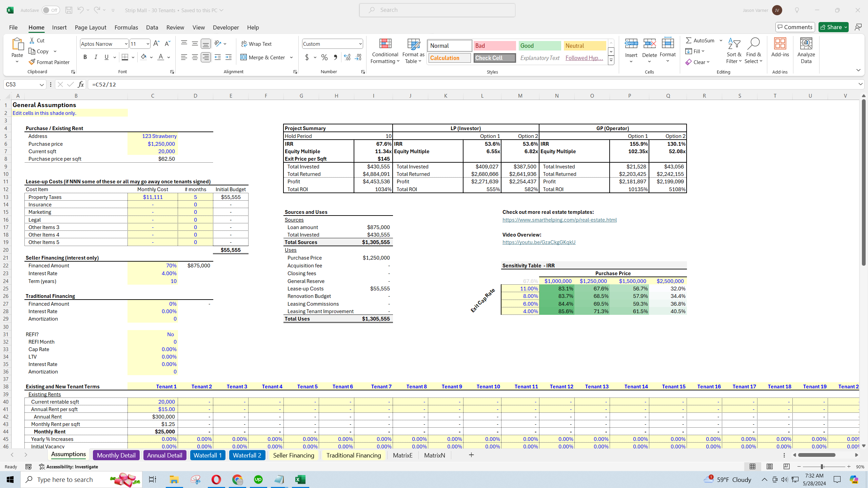This screenshot has width=868, height=488.
Task: Open the Developer ribbon tab
Action: (226, 27)
